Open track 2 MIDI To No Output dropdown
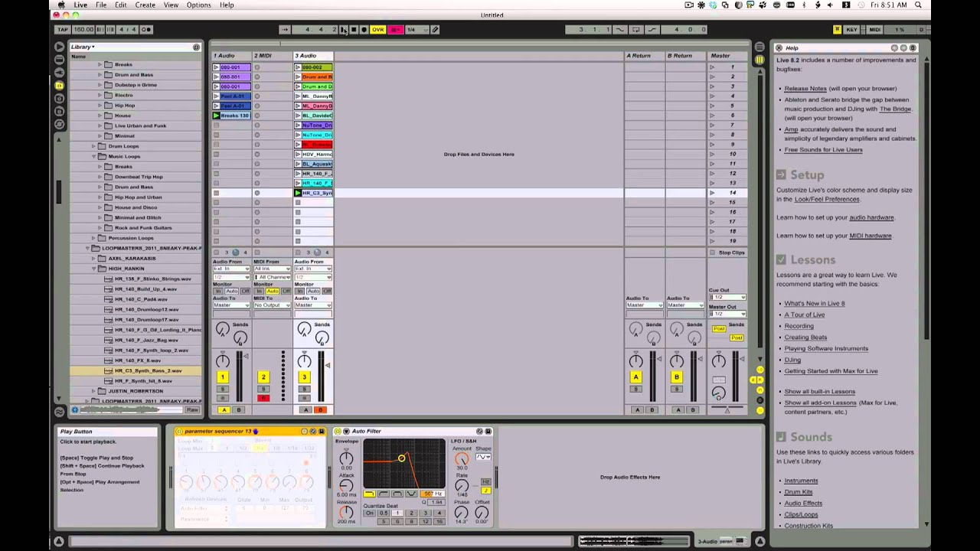The image size is (980, 551). 273,305
